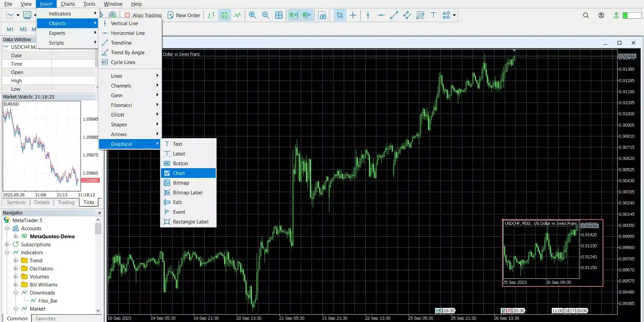This screenshot has height=322, width=644.
Task: Toggle chart shift from right border
Action: (x=307, y=15)
